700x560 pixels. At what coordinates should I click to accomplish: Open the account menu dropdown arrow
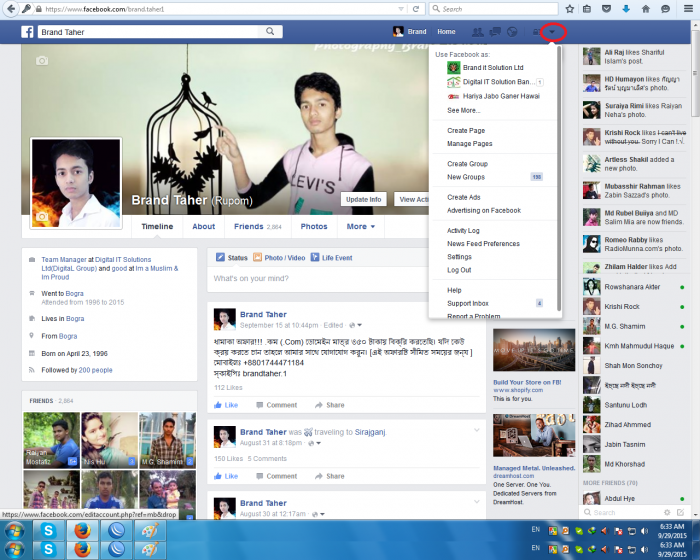point(552,32)
